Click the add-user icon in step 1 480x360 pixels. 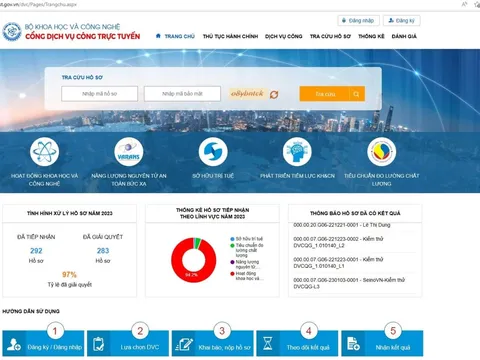pos(14,344)
